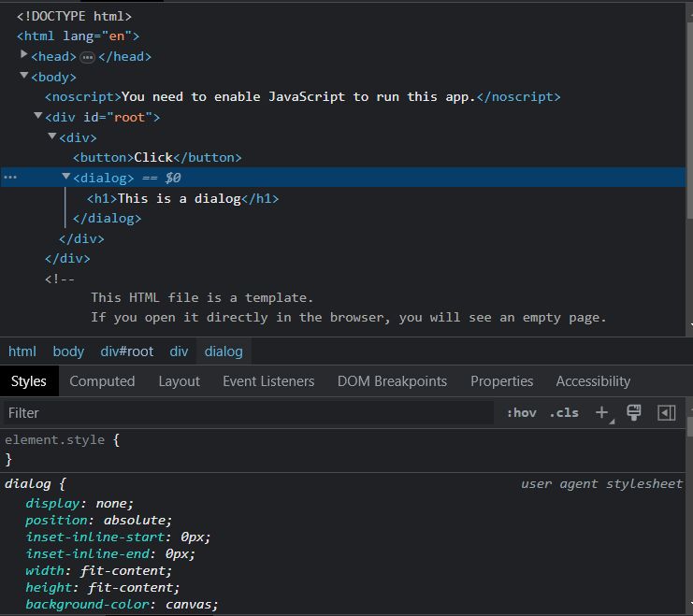Open the three-dot actions beside dialog row
Screen dimensions: 693x616
click(10, 178)
